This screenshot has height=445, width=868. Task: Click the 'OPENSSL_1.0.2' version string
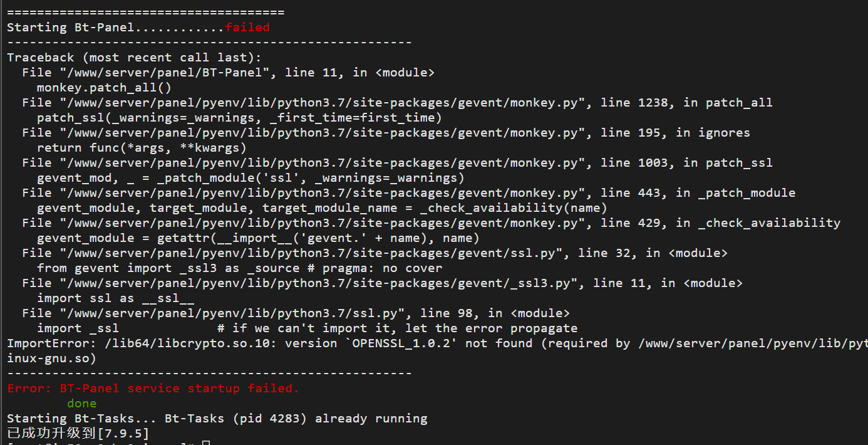[401, 343]
